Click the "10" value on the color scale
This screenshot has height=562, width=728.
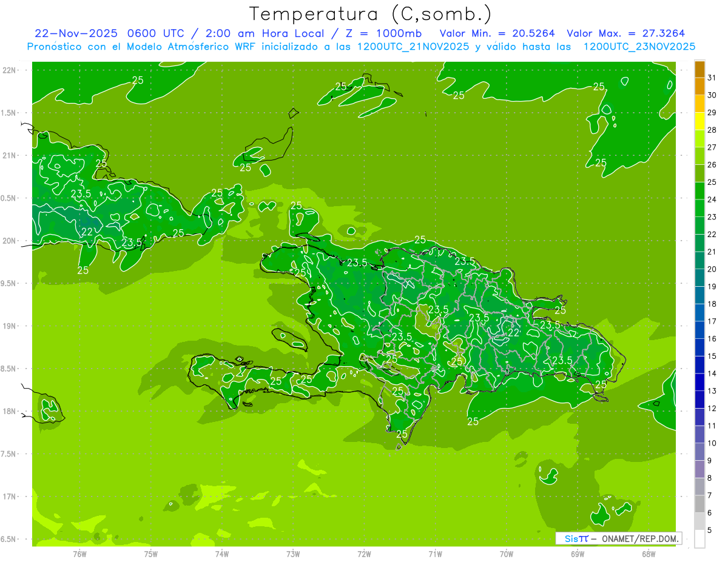point(712,443)
